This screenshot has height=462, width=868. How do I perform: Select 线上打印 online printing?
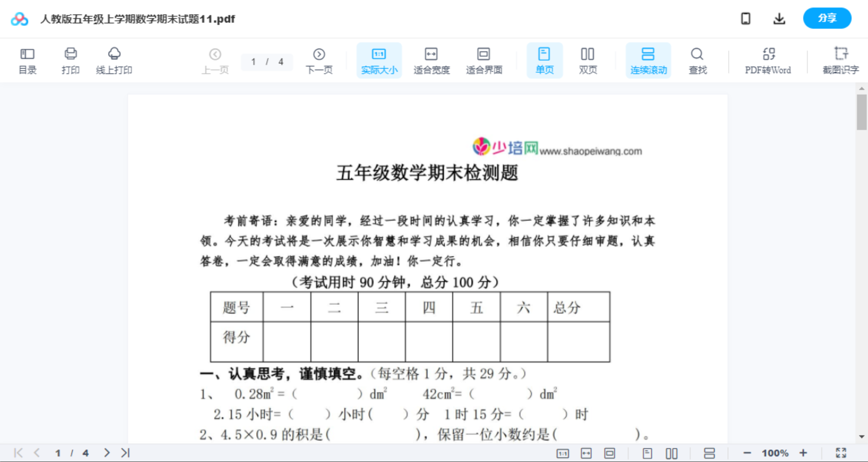114,60
